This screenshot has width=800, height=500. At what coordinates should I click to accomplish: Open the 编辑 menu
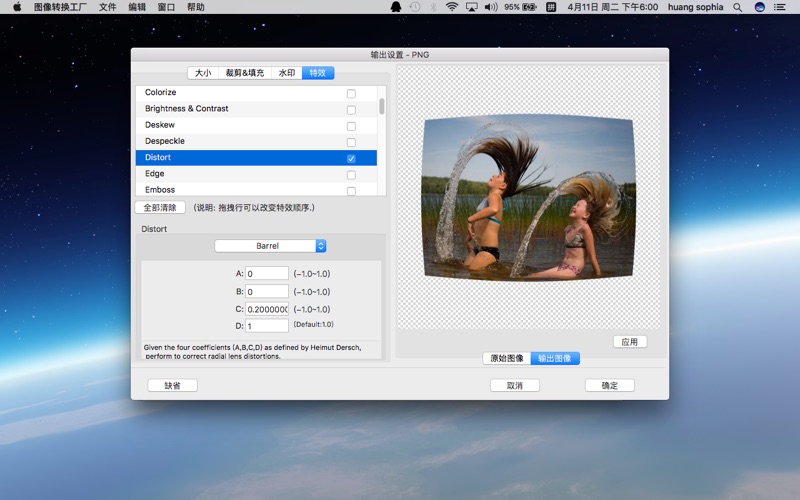click(x=137, y=7)
